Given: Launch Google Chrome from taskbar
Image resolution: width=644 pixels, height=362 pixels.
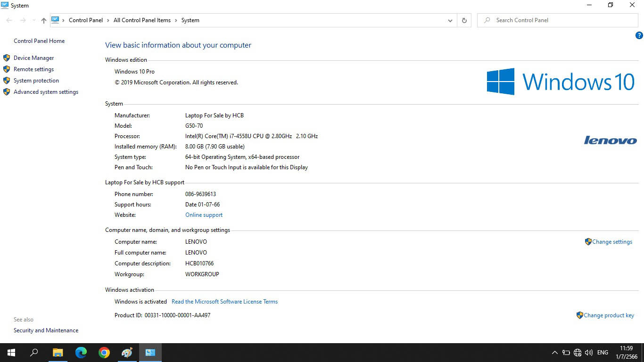Looking at the screenshot, I should pyautogui.click(x=104, y=353).
